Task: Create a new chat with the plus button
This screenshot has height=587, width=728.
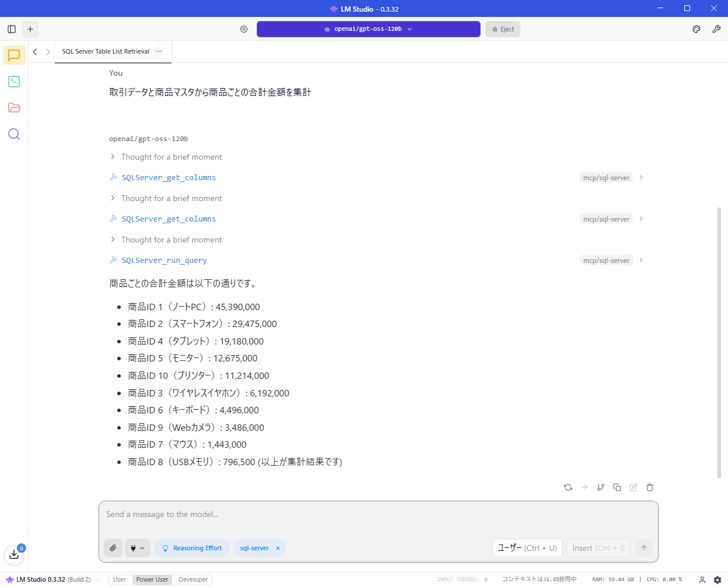Action: coord(30,29)
